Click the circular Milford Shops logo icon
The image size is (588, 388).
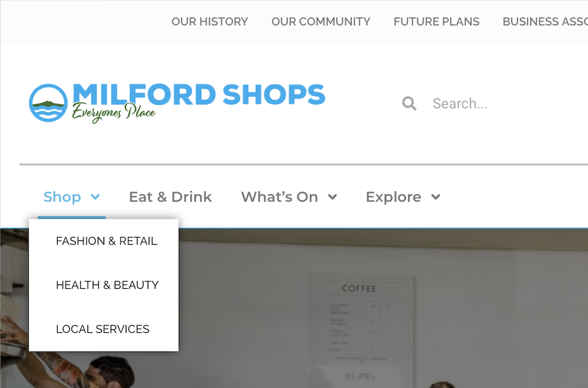pyautogui.click(x=48, y=103)
